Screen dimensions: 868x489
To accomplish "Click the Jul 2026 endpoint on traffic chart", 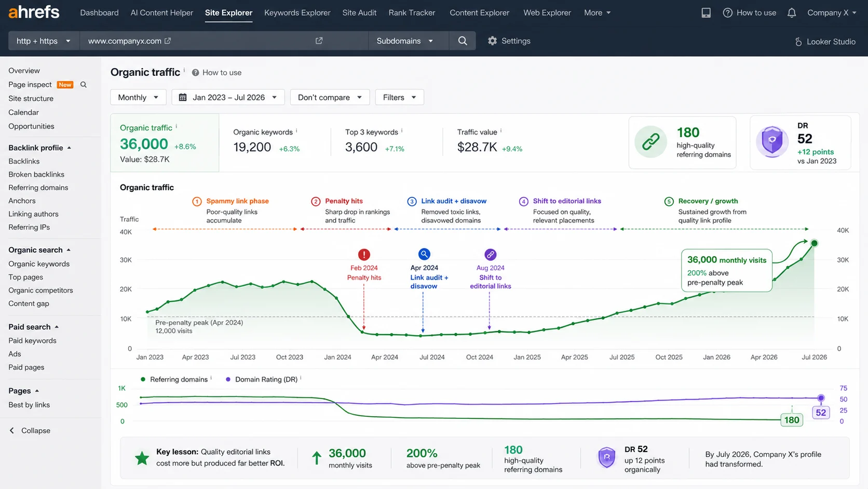I will pyautogui.click(x=814, y=243).
